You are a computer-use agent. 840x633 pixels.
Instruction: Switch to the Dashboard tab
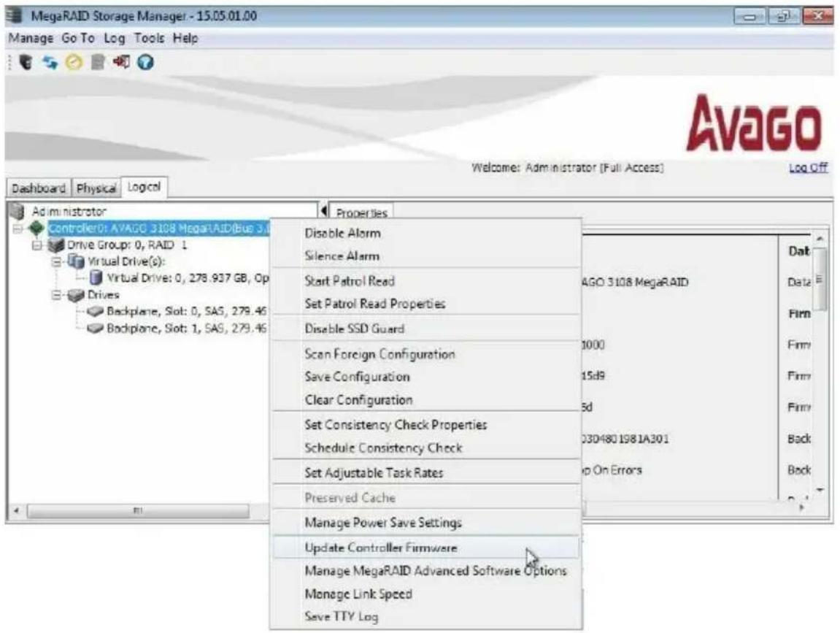click(39, 188)
